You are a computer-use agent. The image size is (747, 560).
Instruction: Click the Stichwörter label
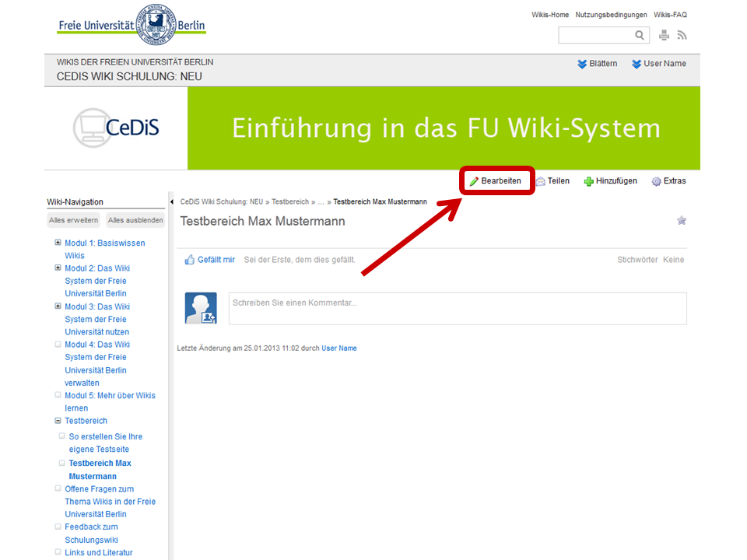(x=637, y=260)
